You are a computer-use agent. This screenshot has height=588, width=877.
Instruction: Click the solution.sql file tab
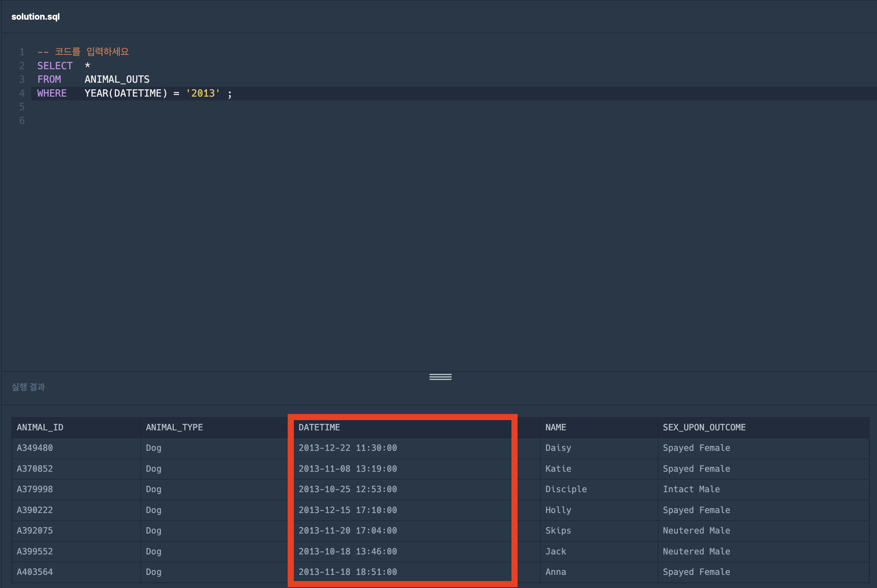click(36, 17)
